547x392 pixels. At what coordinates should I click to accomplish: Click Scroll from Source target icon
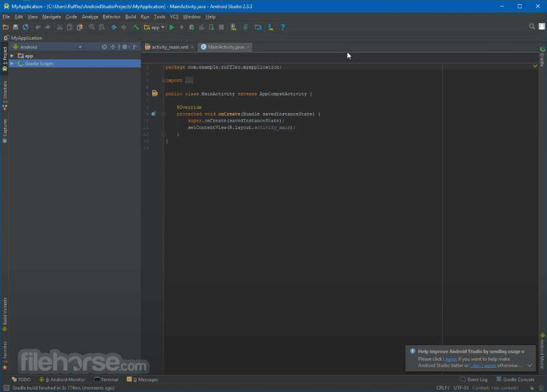[104, 47]
